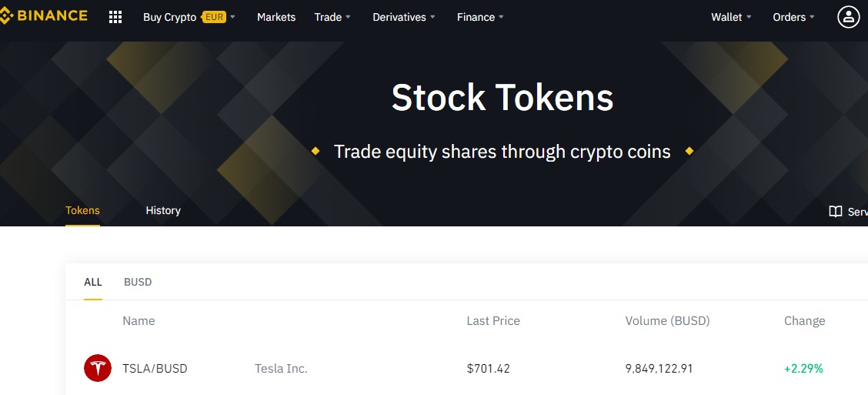Viewport: 868px width, 395px height.
Task: Open the TSLA/BUSD token pair
Action: click(155, 368)
